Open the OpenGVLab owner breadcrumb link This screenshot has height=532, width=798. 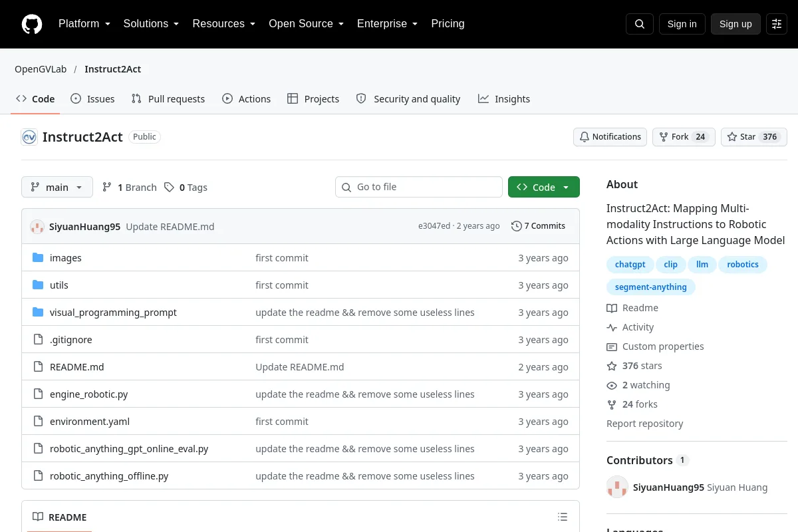coord(41,69)
